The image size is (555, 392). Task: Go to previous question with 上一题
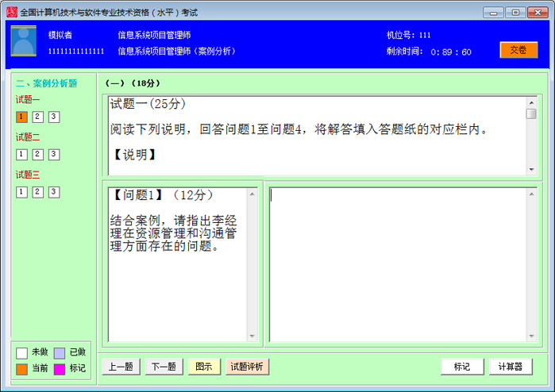(121, 367)
